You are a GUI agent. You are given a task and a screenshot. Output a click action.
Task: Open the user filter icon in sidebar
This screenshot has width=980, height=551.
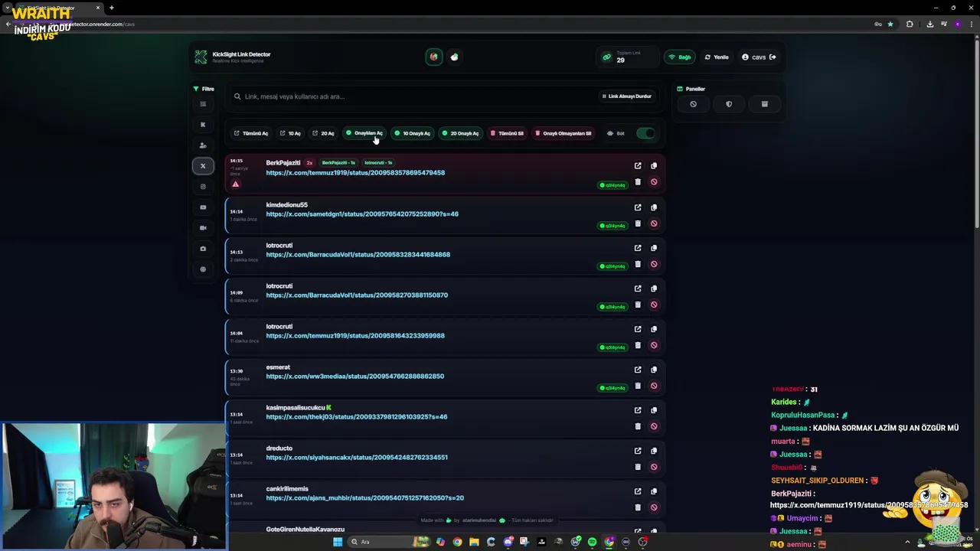click(203, 145)
